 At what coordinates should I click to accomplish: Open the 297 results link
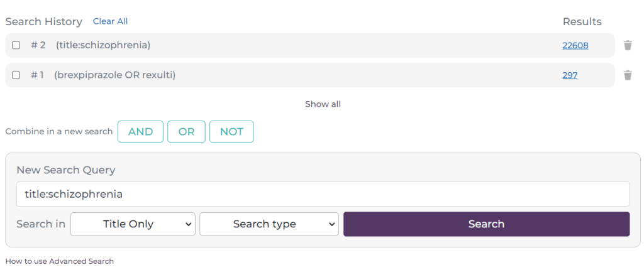(x=570, y=75)
